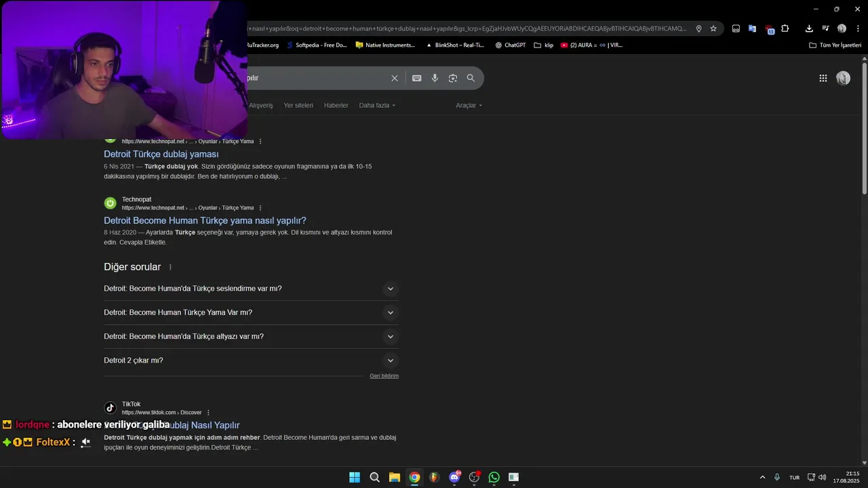Open the Google account avatar
This screenshot has width=868, height=488.
(843, 78)
